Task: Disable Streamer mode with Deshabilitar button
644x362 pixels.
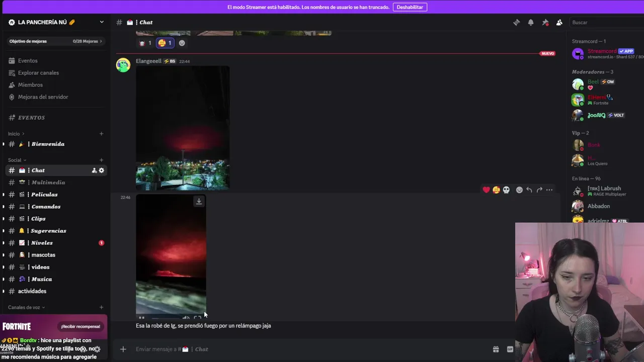Action: 410,7
